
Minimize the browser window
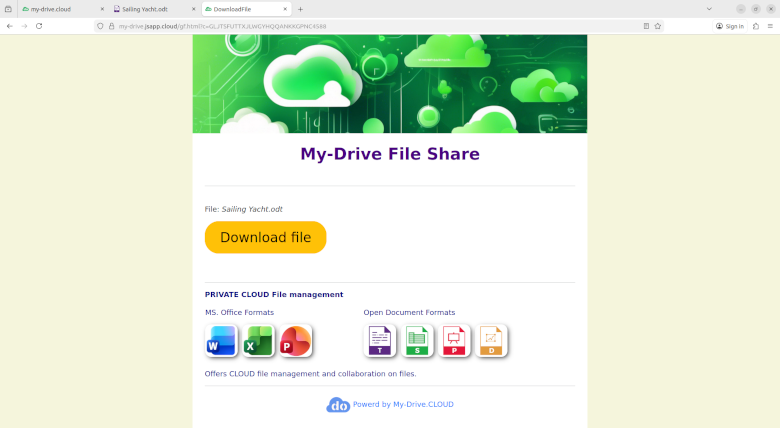point(741,9)
